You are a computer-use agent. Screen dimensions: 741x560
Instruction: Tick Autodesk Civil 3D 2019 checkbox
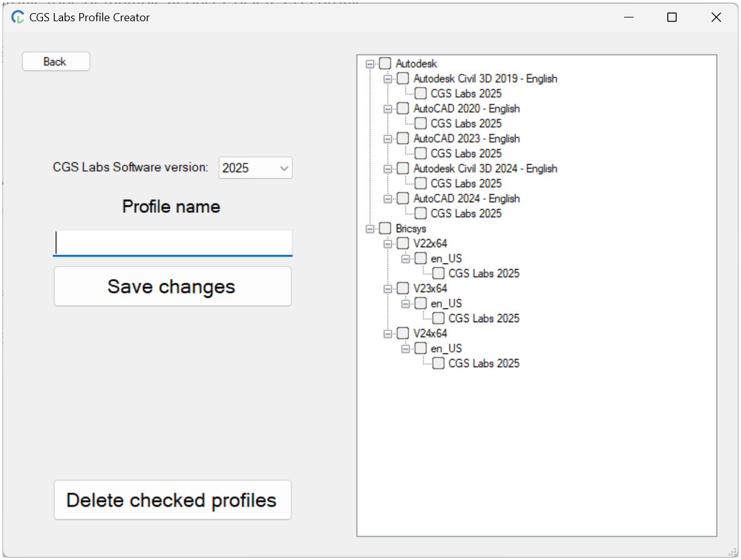tap(403, 79)
